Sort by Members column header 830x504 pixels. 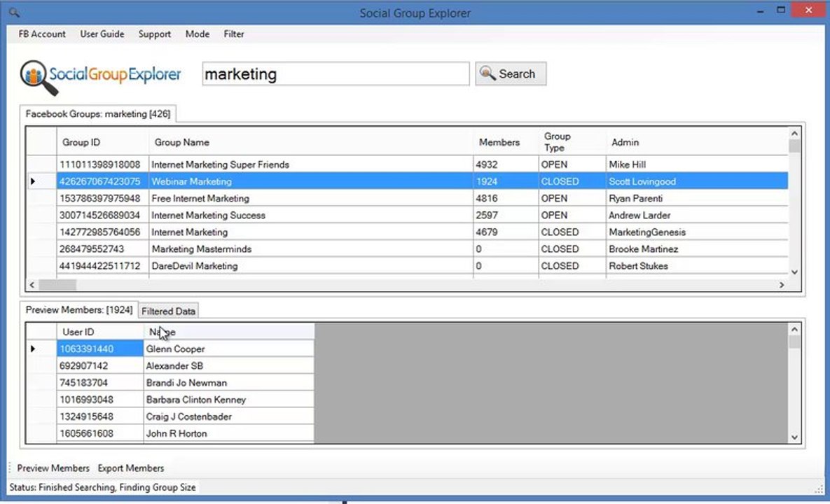click(x=506, y=142)
